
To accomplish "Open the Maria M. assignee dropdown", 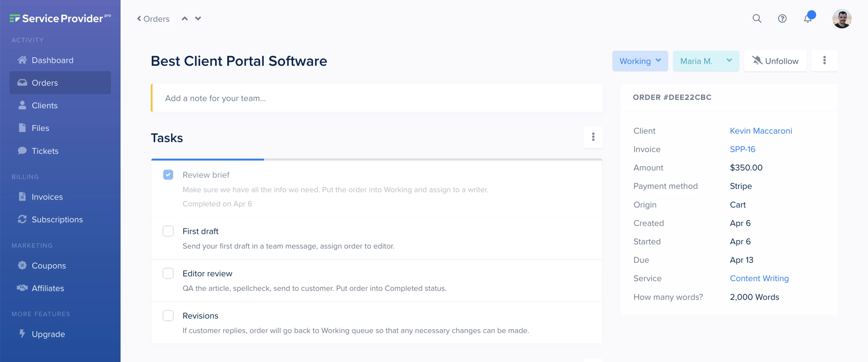I will click(x=706, y=61).
